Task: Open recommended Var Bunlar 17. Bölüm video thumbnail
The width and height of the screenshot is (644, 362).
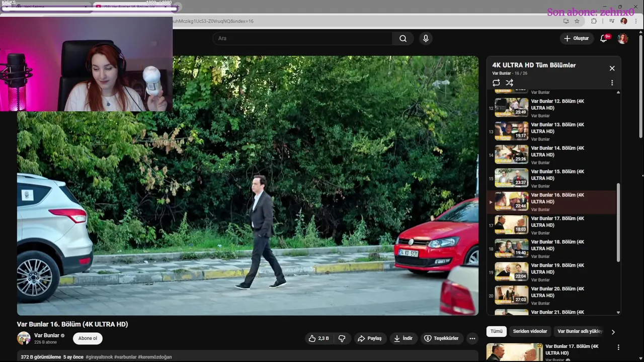Action: tap(515, 352)
